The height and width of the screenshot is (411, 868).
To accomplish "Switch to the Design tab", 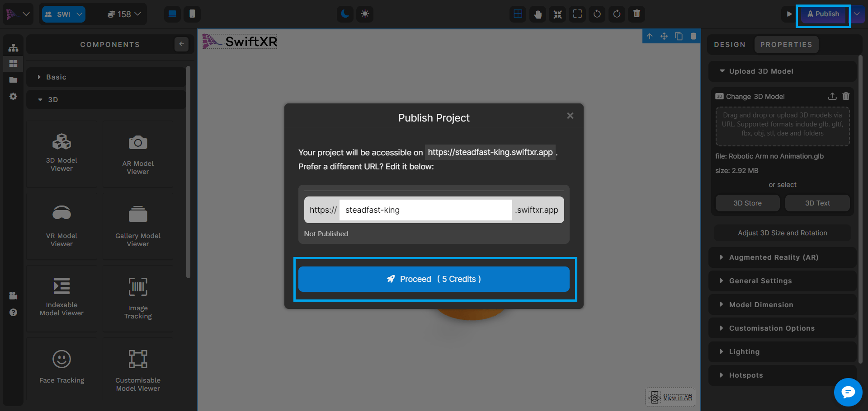I will pyautogui.click(x=729, y=45).
